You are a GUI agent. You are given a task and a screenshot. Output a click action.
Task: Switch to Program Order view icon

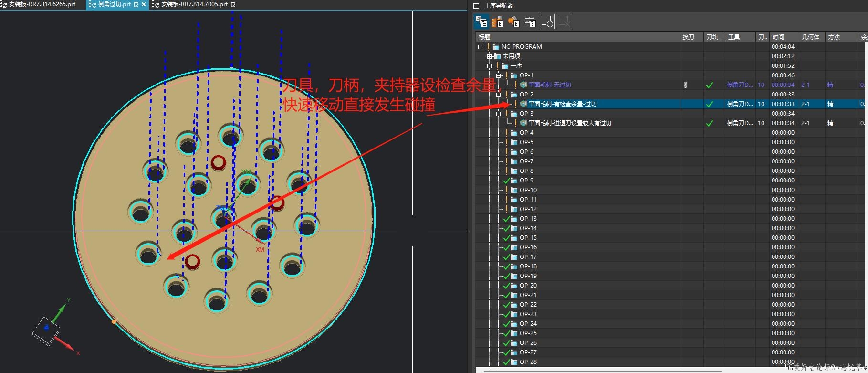(481, 21)
